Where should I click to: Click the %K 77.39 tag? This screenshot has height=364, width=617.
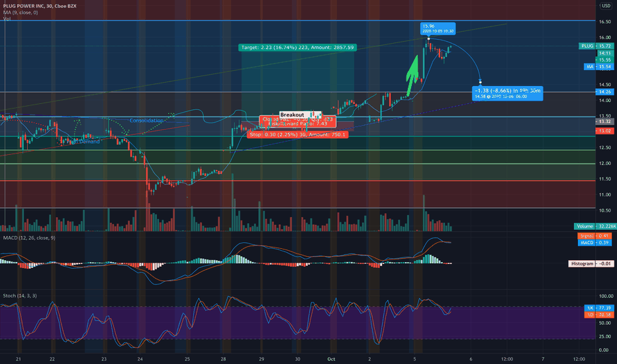click(598, 308)
